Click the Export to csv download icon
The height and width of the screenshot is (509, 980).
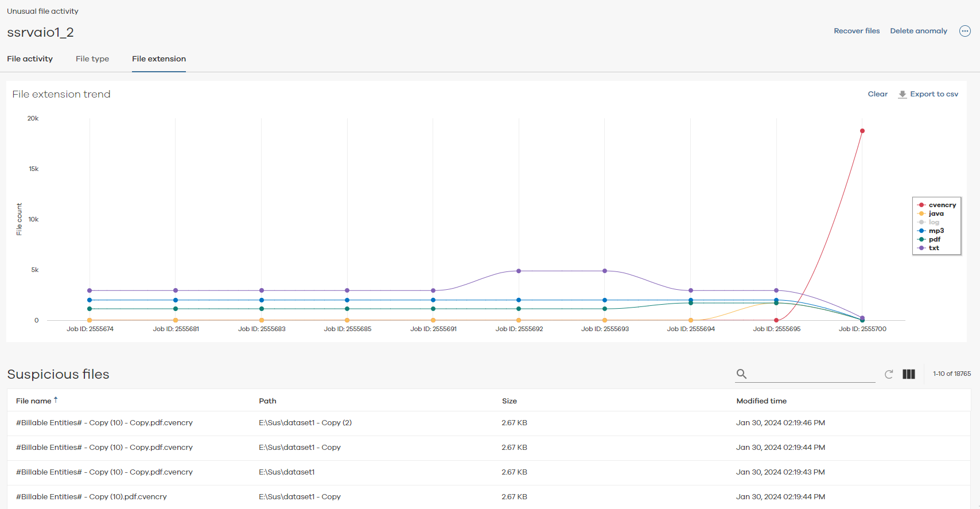tap(903, 94)
